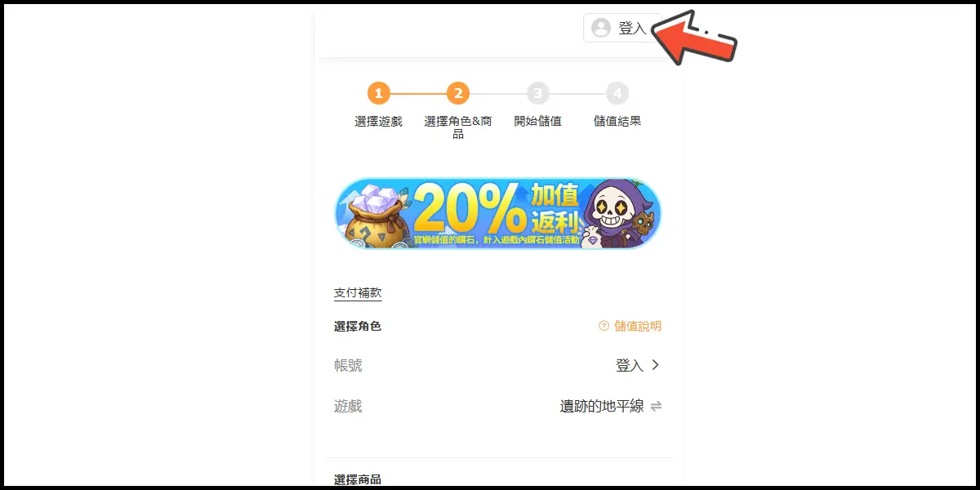
Task: Select step 2 circle 選擇角色&商品
Action: (x=457, y=93)
